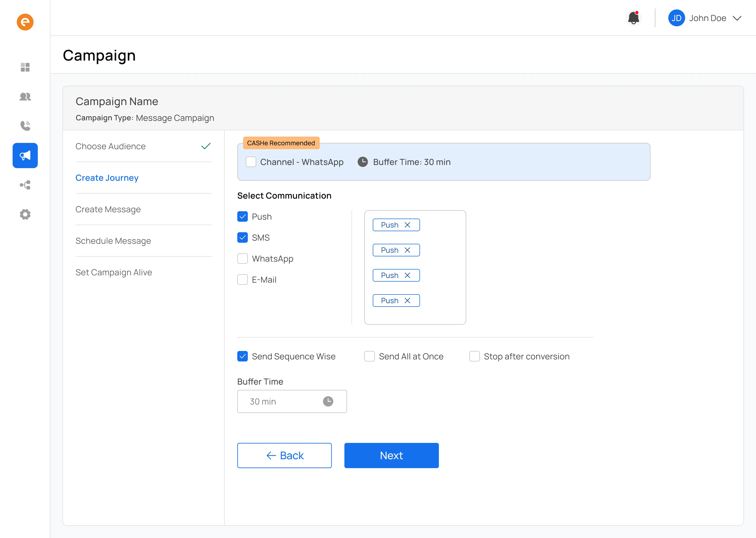756x538 pixels.
Task: Go to the Create Message step
Action: (x=108, y=209)
